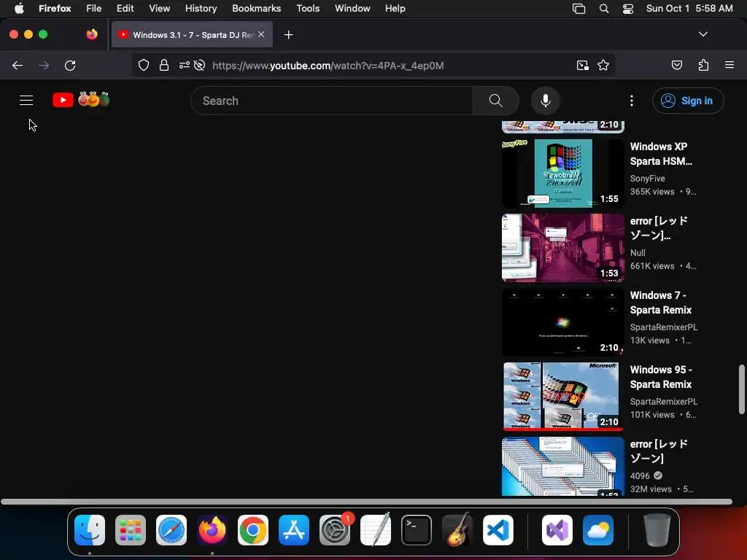747x560 pixels.
Task: Focus the YouTube Search field
Action: click(x=332, y=101)
